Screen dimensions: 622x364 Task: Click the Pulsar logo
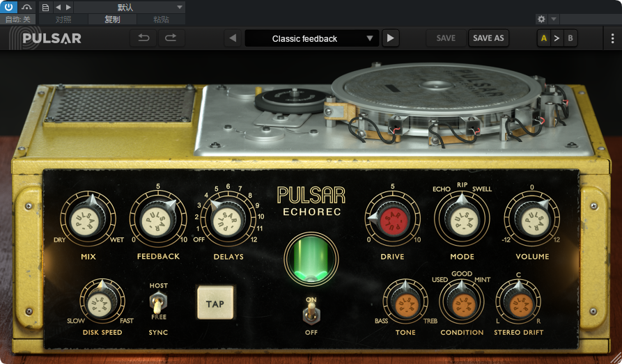45,38
